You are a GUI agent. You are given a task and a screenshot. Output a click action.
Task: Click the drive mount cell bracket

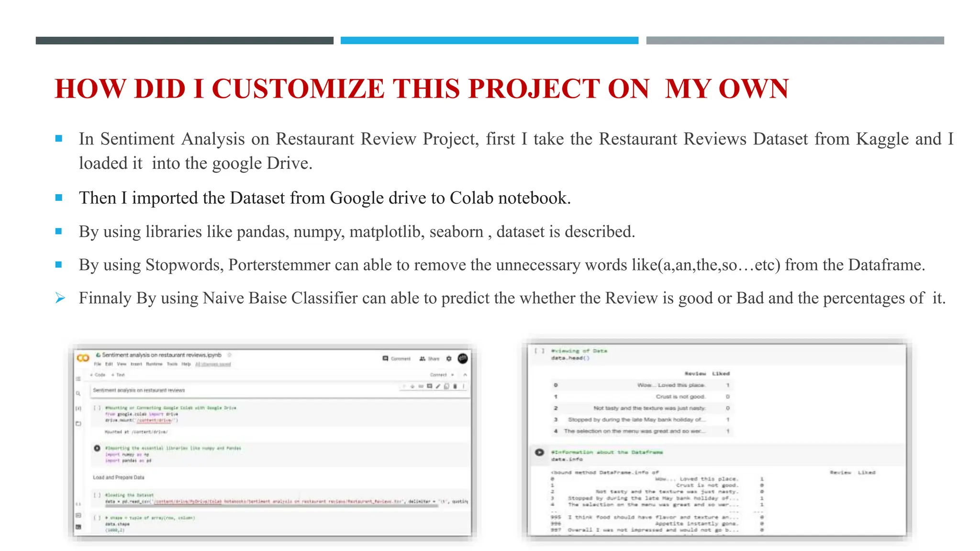coord(97,408)
